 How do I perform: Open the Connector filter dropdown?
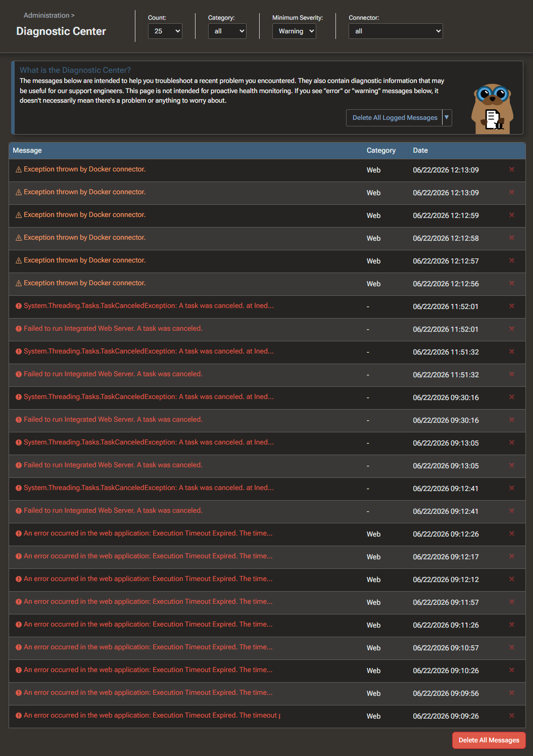tap(396, 31)
